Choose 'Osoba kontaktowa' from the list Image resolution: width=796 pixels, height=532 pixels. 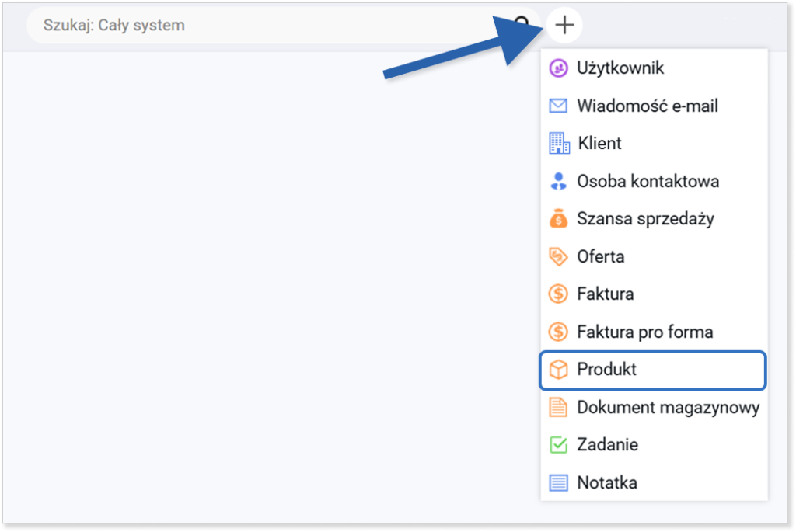648,181
